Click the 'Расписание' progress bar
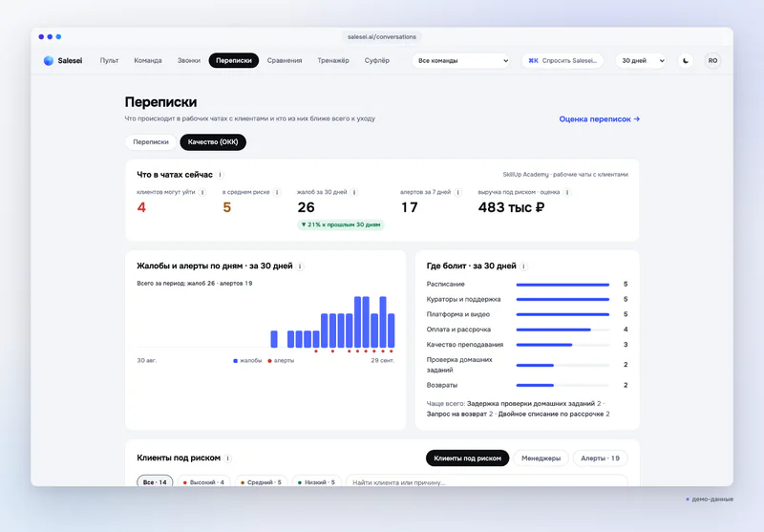Screen dimensions: 764x532 pos(562,285)
